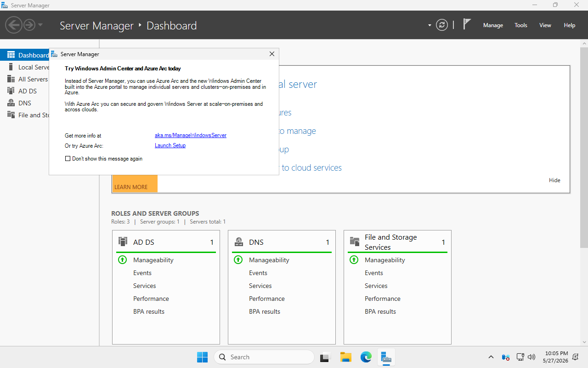Hide the welcome tile
Screen dimensions: 588x368
tap(554, 180)
